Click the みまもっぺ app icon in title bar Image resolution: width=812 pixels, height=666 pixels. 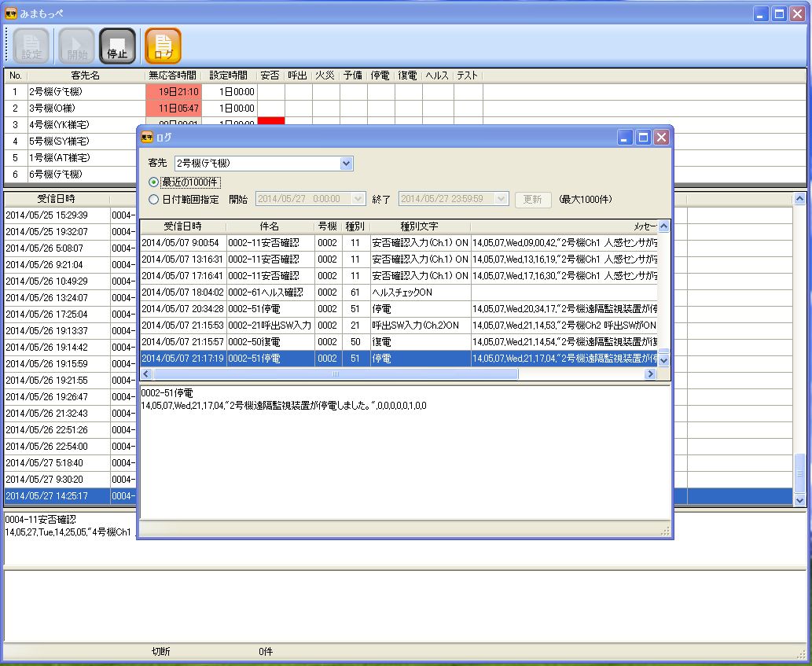[11, 13]
